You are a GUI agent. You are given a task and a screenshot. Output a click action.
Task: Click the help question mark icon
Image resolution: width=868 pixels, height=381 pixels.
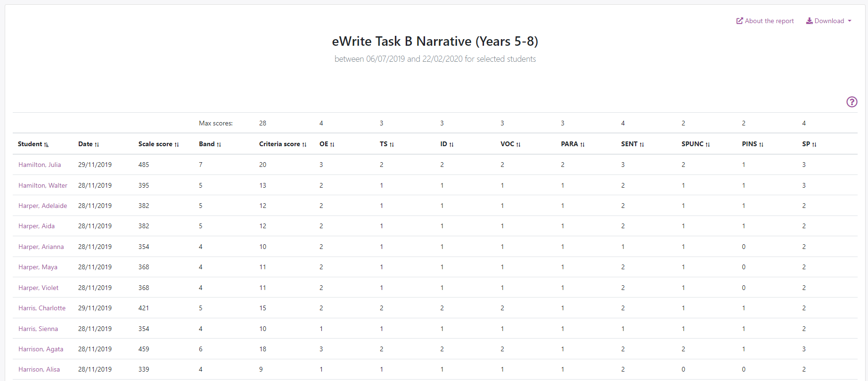852,102
